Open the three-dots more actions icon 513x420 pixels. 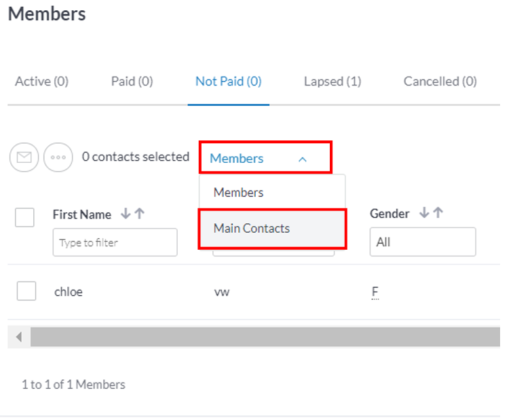(58, 157)
